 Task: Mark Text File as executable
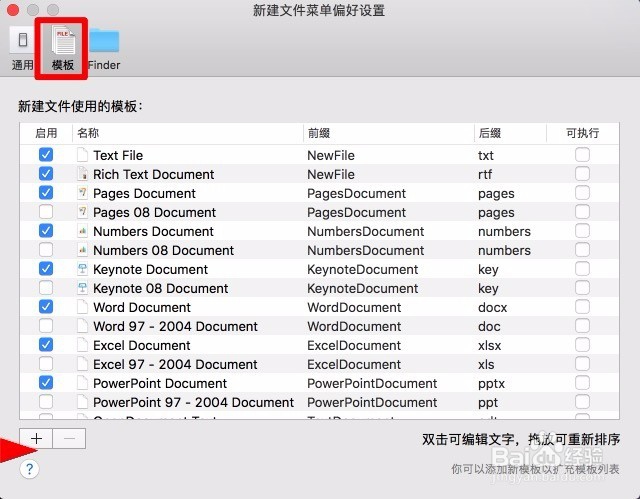click(582, 155)
